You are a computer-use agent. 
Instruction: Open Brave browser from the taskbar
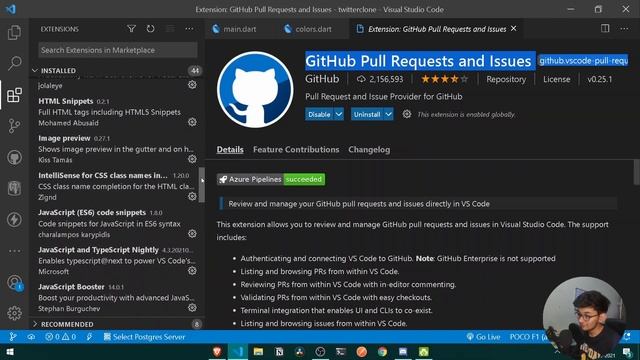point(217,351)
